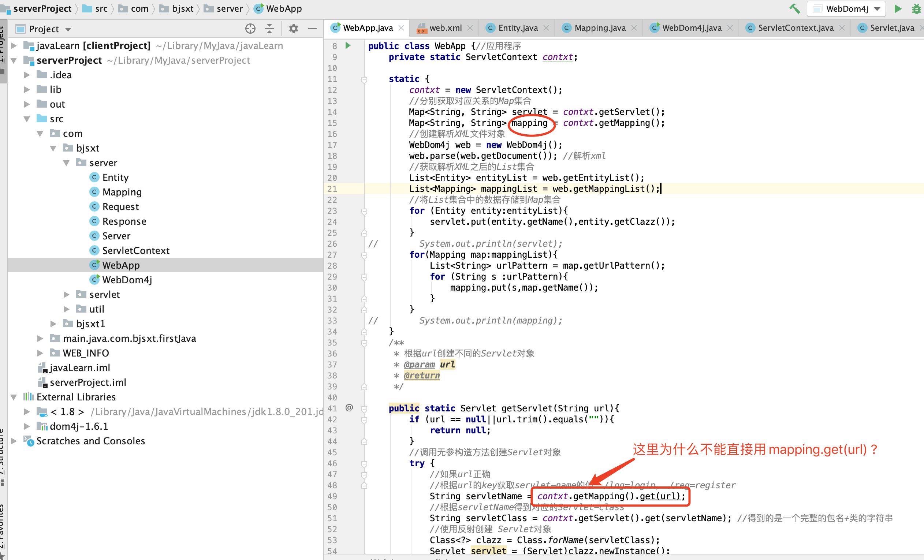Viewport: 924px width, 560px height.
Task: Select the Request class file
Action: click(x=120, y=206)
